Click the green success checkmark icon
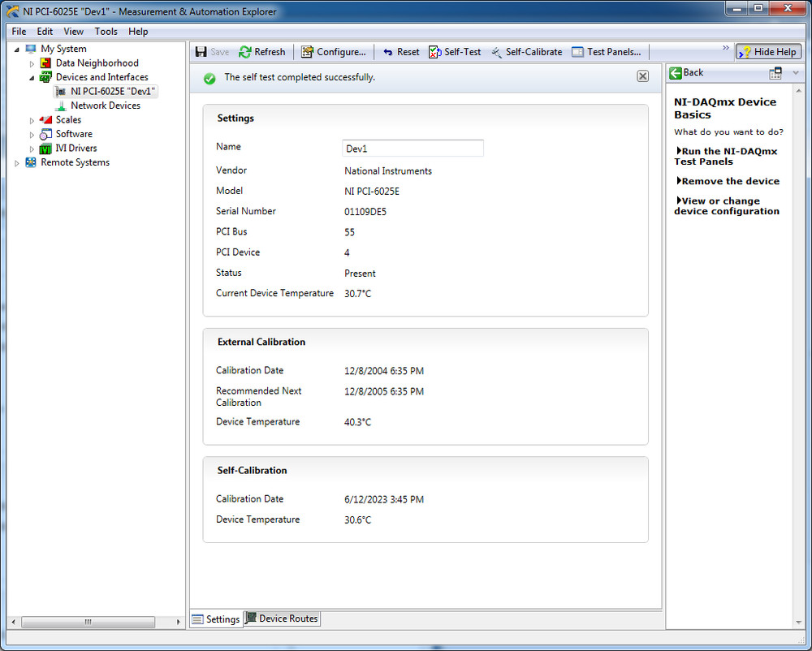812x651 pixels. click(x=209, y=79)
